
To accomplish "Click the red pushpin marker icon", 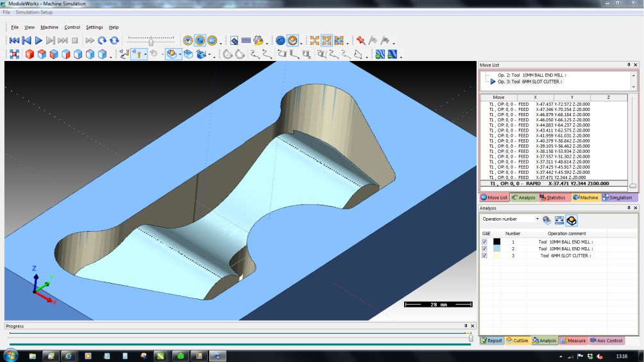I will [360, 40].
